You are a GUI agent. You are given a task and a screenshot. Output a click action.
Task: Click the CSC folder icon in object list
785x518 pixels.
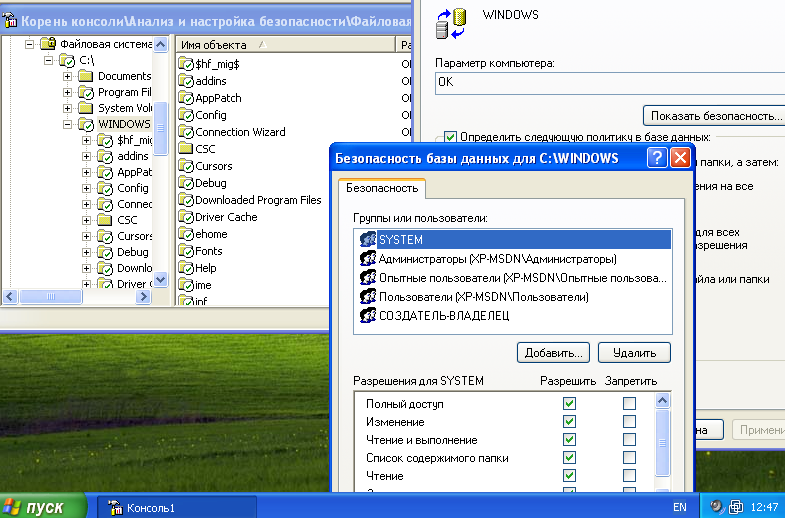point(186,149)
